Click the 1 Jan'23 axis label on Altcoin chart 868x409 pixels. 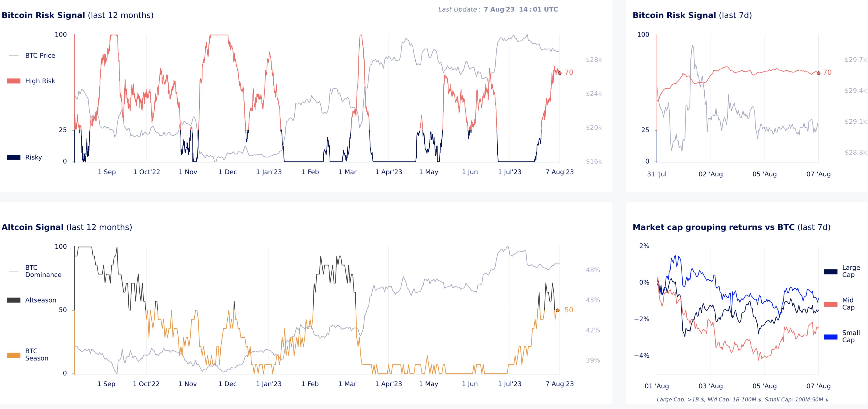[268, 384]
